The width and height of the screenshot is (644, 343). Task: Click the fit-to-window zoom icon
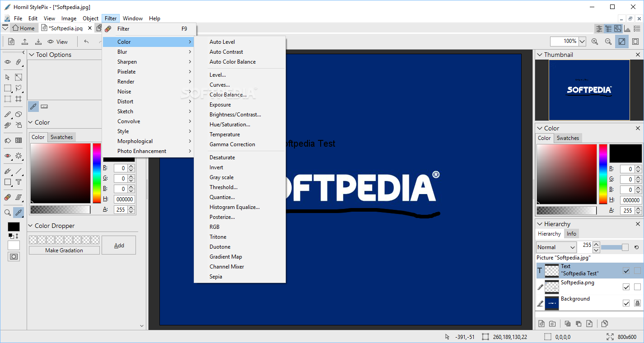tap(622, 42)
